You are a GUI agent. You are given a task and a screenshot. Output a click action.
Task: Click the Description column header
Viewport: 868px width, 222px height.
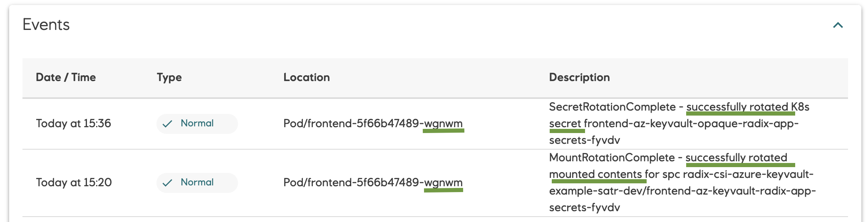point(579,77)
